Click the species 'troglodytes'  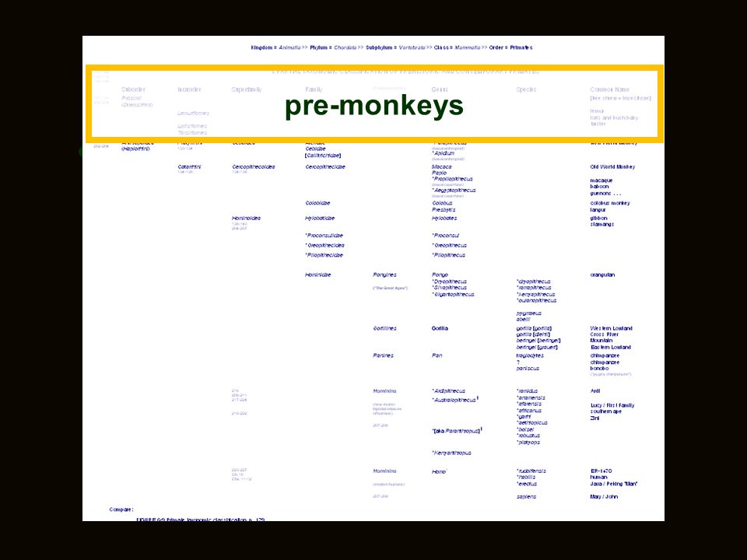[530, 355]
